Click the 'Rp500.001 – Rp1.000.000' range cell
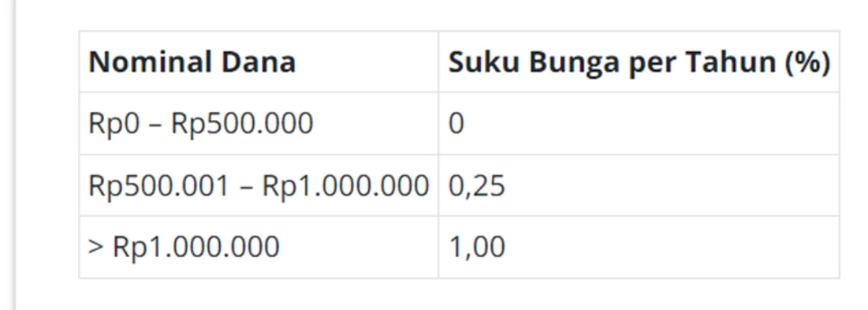 (259, 186)
